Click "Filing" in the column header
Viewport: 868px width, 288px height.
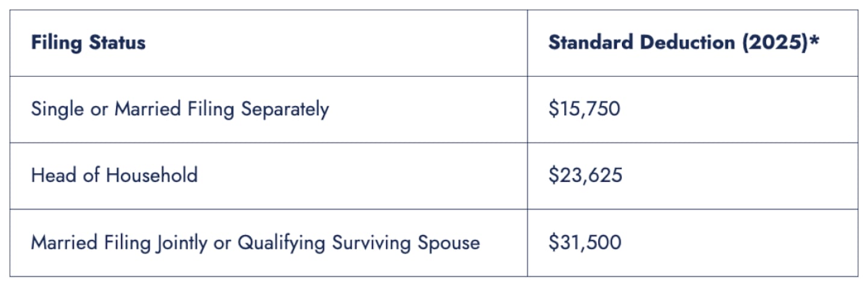pos(55,43)
